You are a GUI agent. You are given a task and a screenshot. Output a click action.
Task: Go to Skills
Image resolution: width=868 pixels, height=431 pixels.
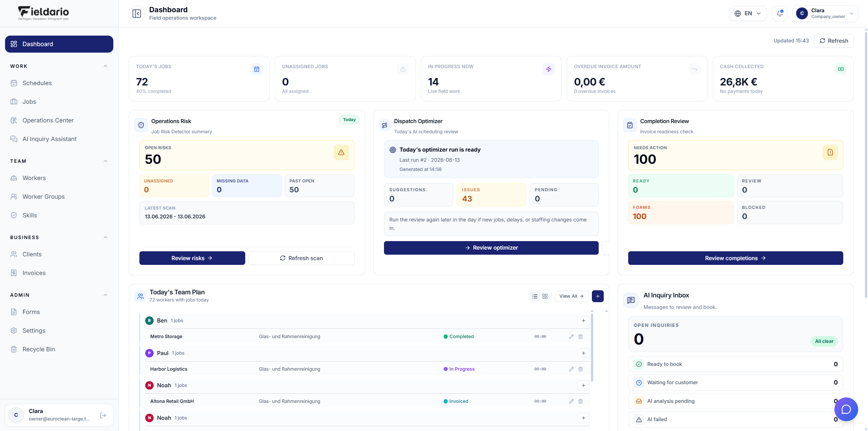(x=59, y=215)
